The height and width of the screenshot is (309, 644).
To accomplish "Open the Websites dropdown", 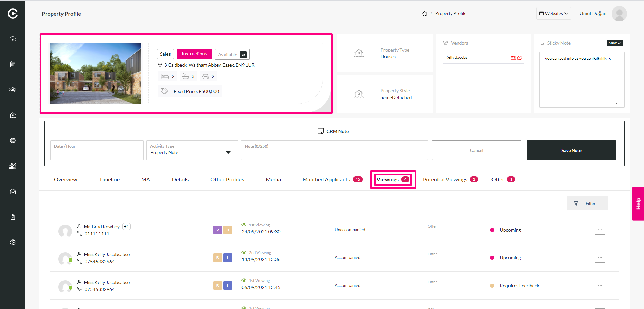I will 554,14.
